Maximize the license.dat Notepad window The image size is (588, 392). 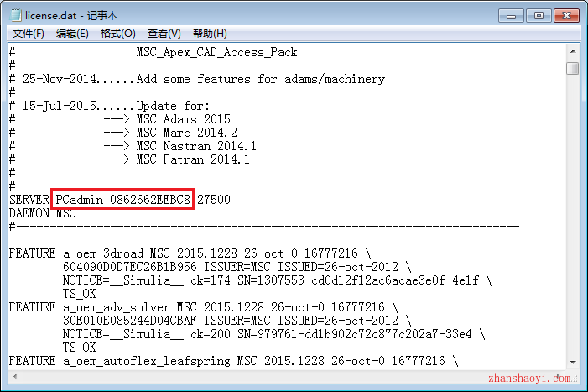point(539,16)
